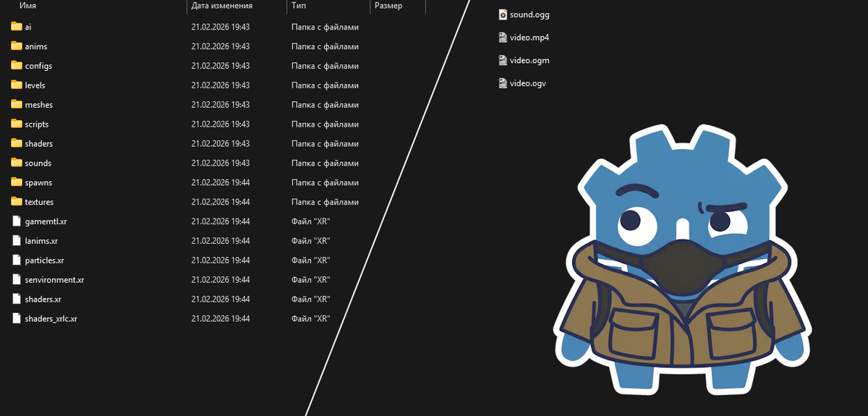Click the file name shaders_xrlc.xr
This screenshot has width=868, height=416.
tap(51, 318)
